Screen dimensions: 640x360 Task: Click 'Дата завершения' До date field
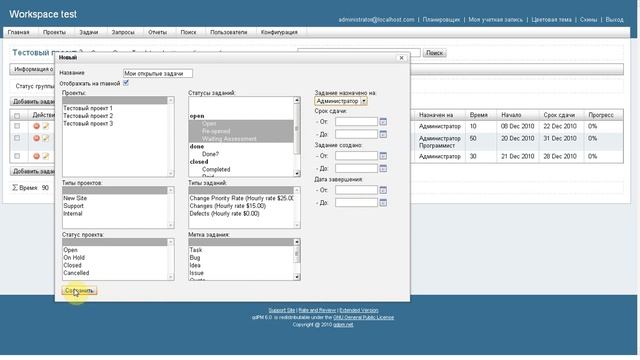pos(356,203)
